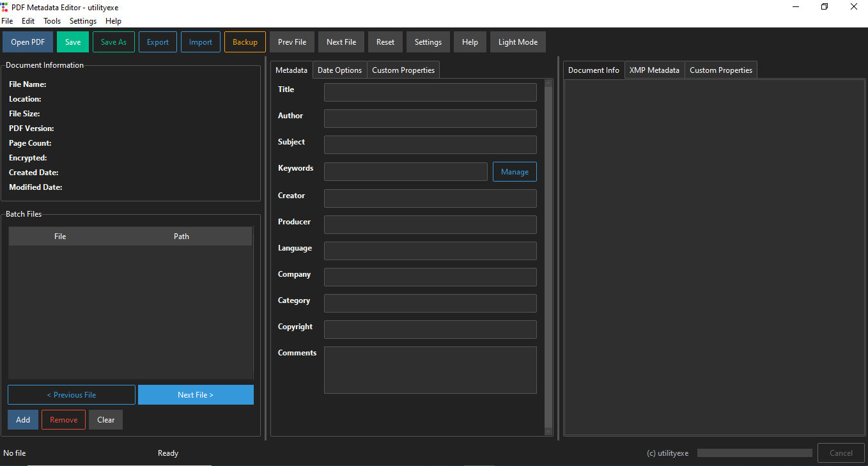Click the Keywords input field
Image resolution: width=868 pixels, height=466 pixels.
(x=406, y=171)
